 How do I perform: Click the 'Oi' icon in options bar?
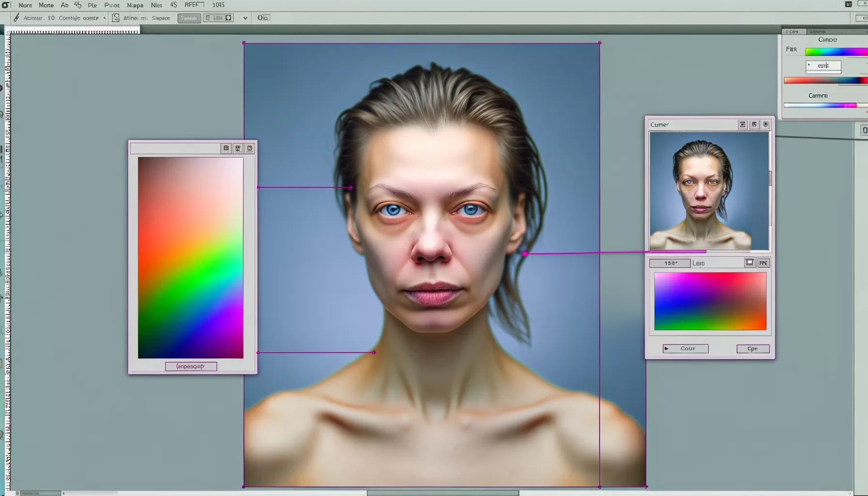(x=263, y=18)
